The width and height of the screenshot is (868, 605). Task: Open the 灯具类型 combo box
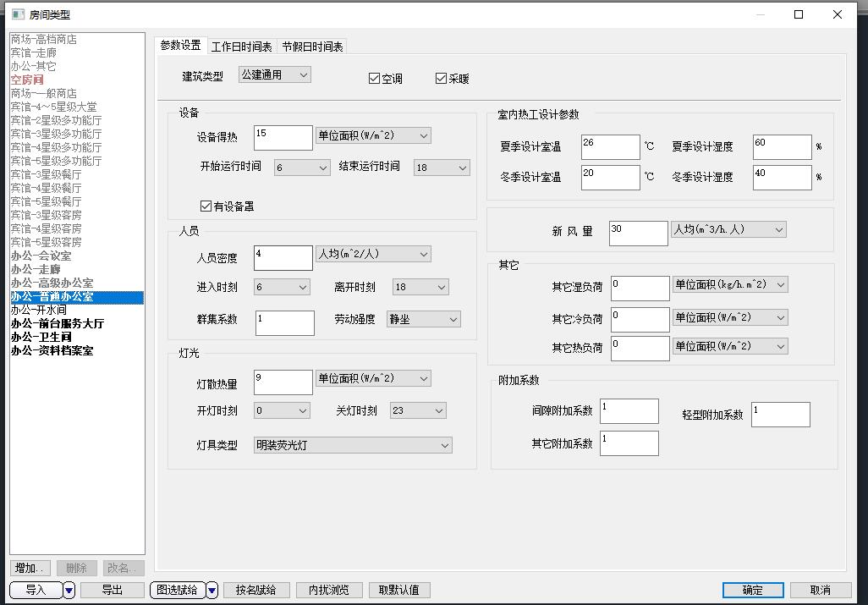353,445
